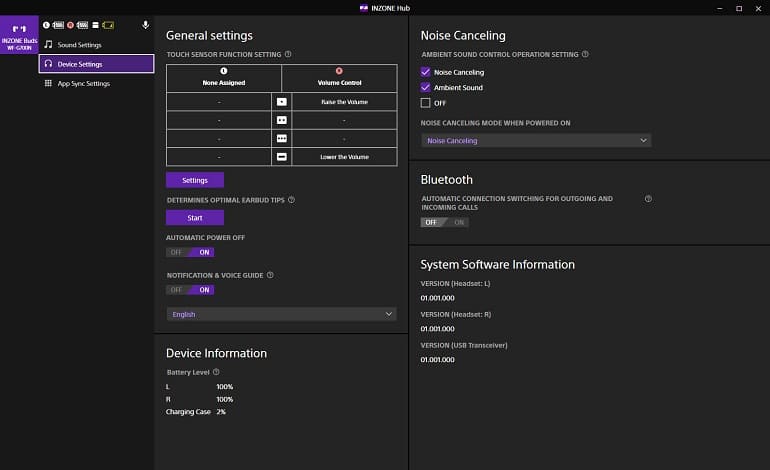Open help icon beside Battery Level
This screenshot has width=770, height=470.
point(216,372)
